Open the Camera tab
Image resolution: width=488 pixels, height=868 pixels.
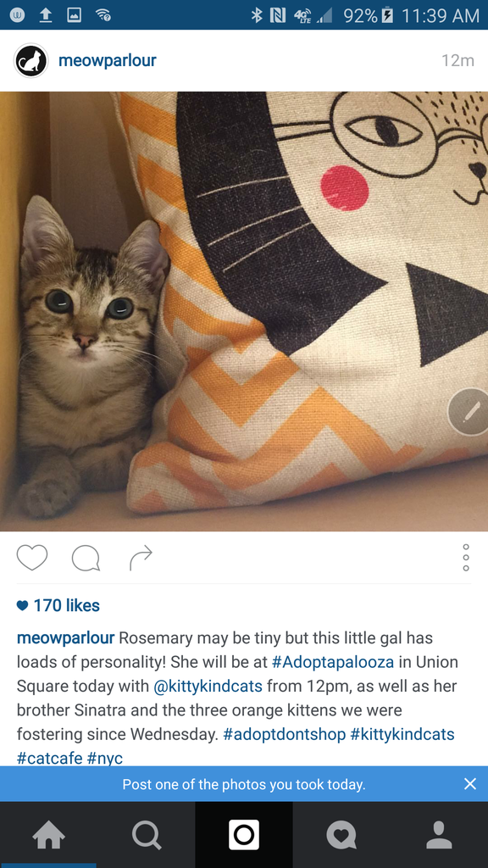[244, 835]
